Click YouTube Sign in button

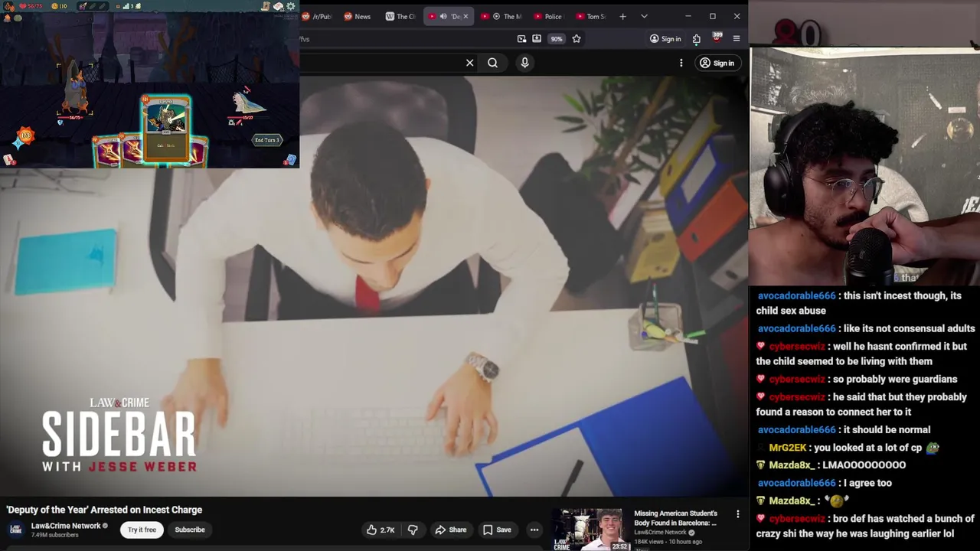[x=717, y=63]
